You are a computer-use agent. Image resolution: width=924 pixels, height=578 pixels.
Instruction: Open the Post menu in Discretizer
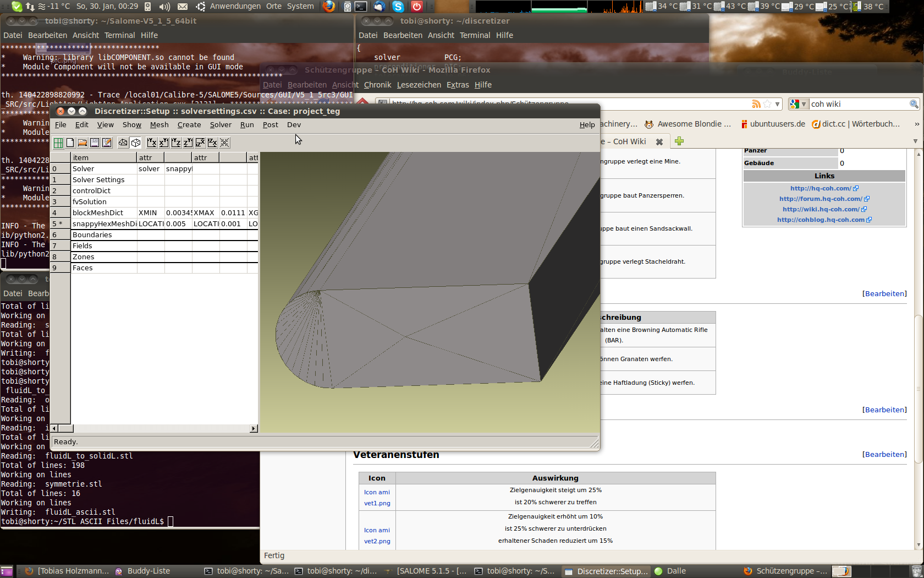[x=270, y=125]
